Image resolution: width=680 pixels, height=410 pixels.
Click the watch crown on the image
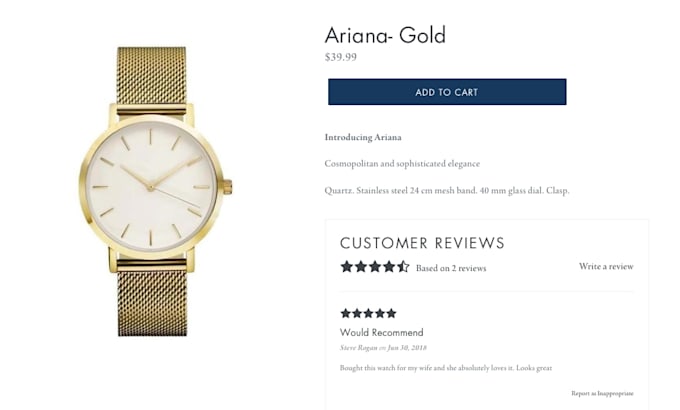coord(228,186)
